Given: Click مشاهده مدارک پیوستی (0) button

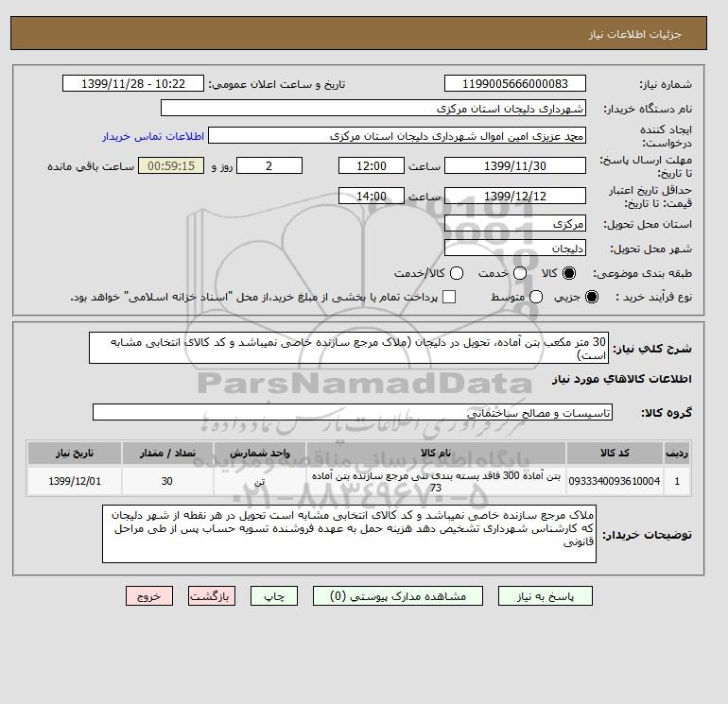Looking at the screenshot, I should (x=398, y=596).
